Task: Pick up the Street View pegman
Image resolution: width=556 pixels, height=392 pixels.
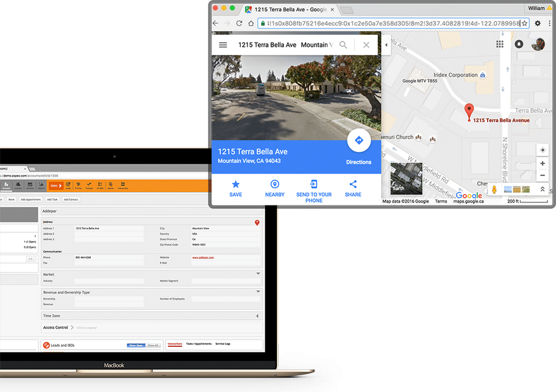Action: click(494, 189)
